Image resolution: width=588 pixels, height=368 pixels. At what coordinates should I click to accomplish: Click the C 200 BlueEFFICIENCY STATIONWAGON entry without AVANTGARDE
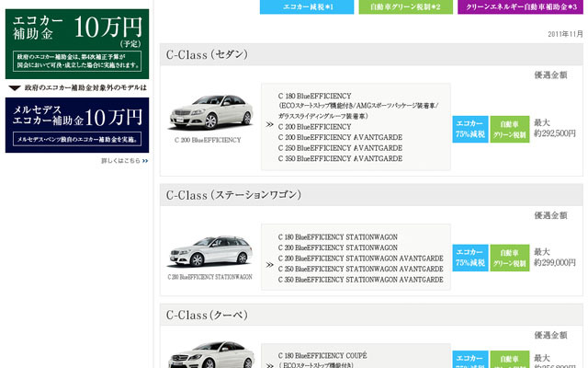[x=337, y=247]
